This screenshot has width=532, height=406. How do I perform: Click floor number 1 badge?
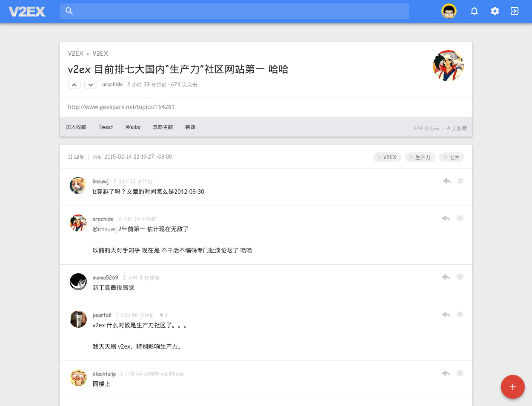460,181
